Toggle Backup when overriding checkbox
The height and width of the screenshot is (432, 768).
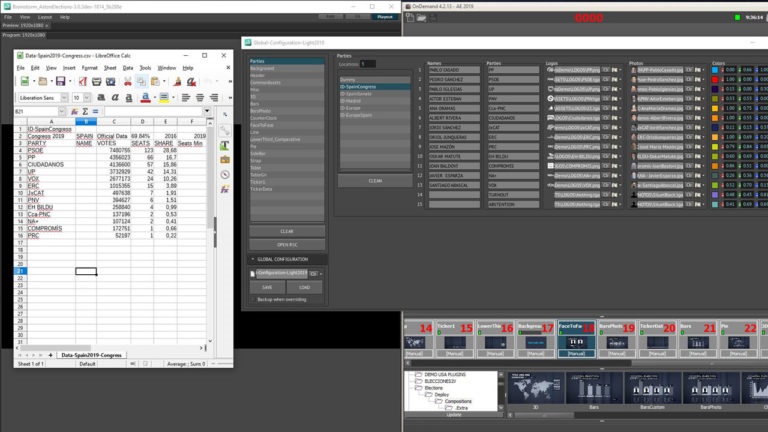pos(253,299)
